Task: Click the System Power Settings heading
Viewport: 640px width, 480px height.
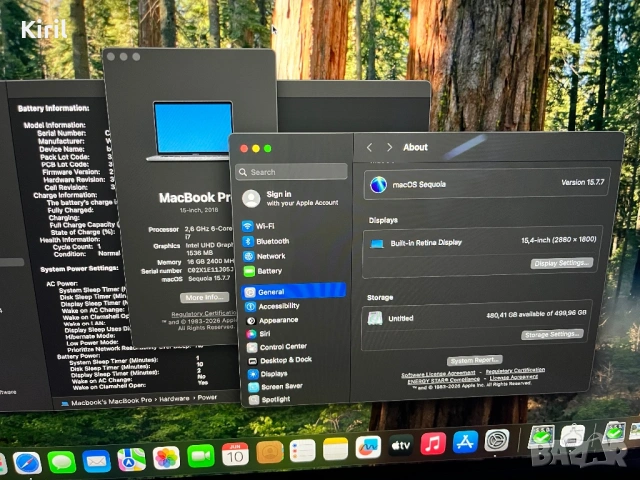Action: click(x=79, y=269)
